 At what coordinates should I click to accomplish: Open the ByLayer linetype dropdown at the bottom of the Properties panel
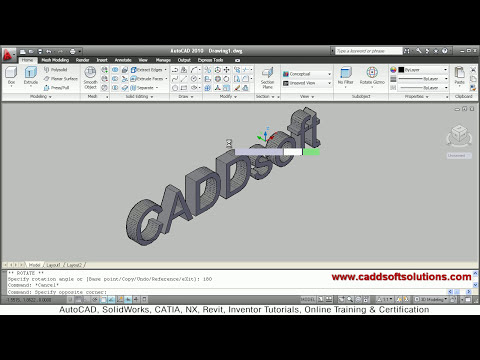point(423,88)
